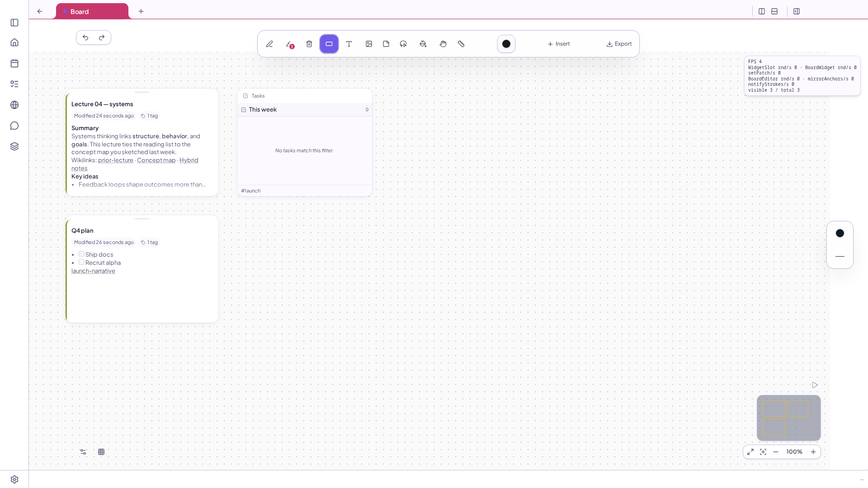This screenshot has width=868, height=488.
Task: Fit content to screen with focus icon
Action: (x=763, y=452)
